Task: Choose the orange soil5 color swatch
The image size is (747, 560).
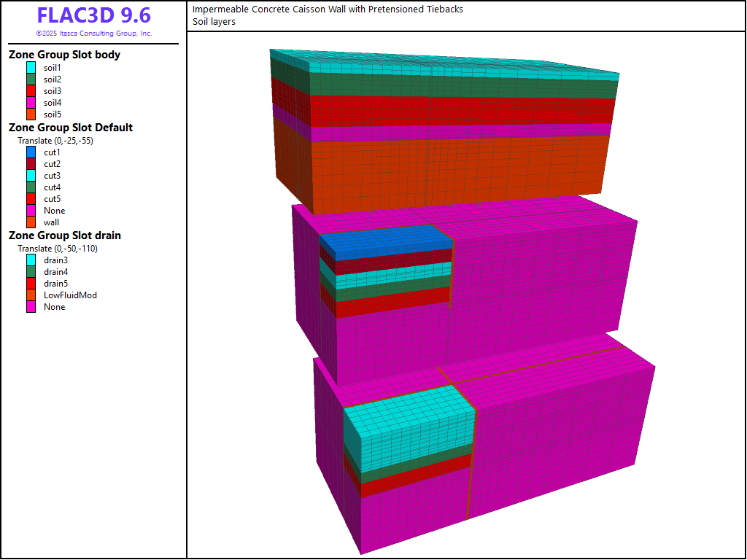Action: tap(31, 114)
